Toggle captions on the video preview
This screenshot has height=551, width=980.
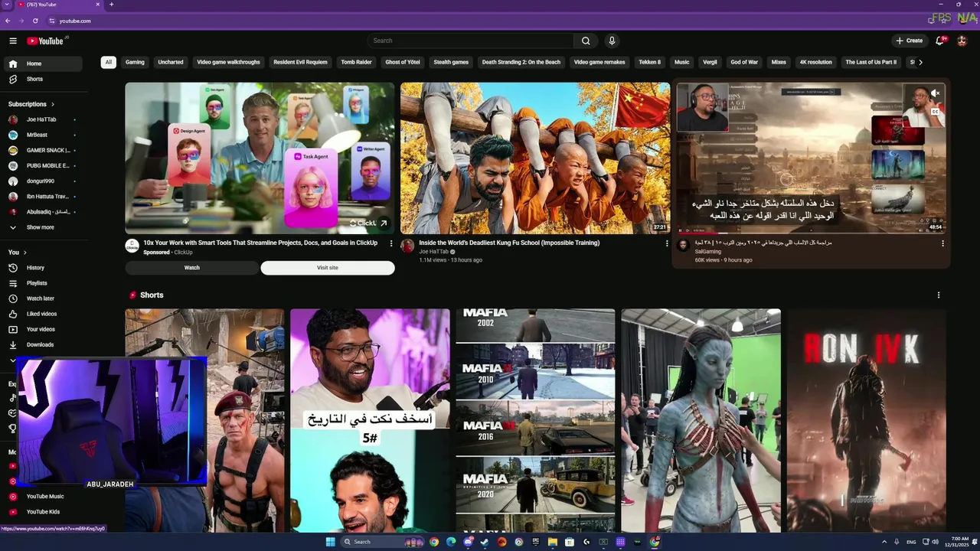(935, 112)
